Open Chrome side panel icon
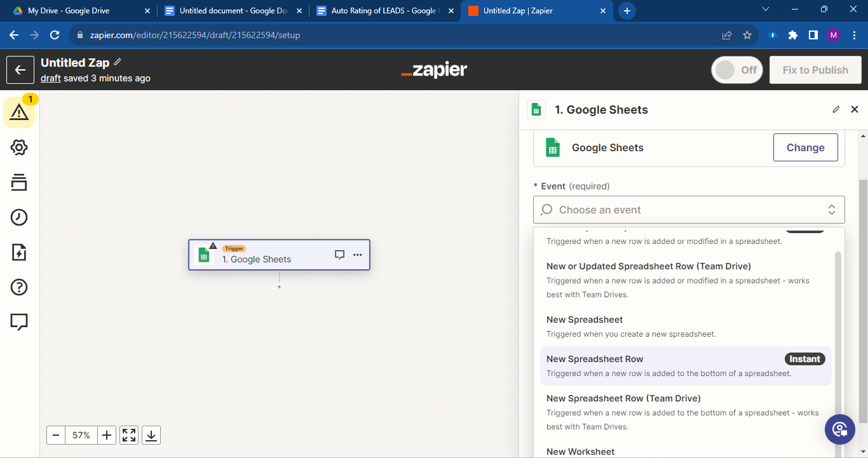The image size is (868, 458). 813,35
